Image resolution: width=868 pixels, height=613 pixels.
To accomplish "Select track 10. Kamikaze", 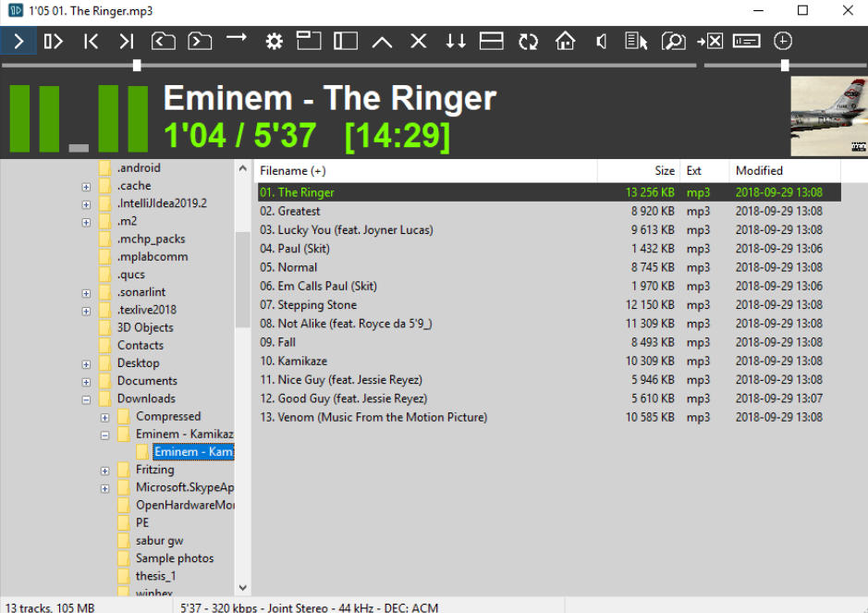I will (x=549, y=361).
